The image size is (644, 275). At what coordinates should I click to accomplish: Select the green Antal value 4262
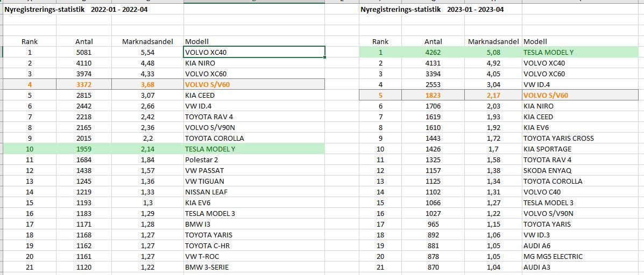pos(433,53)
